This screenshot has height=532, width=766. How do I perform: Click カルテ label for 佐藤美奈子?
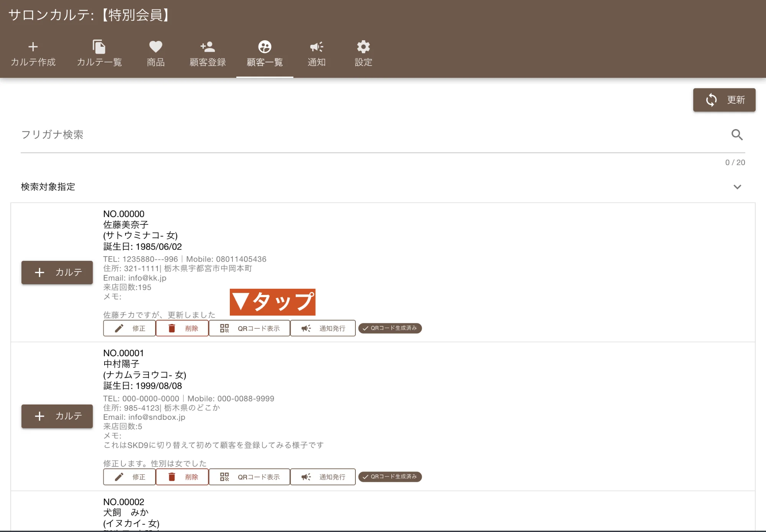[x=69, y=272]
